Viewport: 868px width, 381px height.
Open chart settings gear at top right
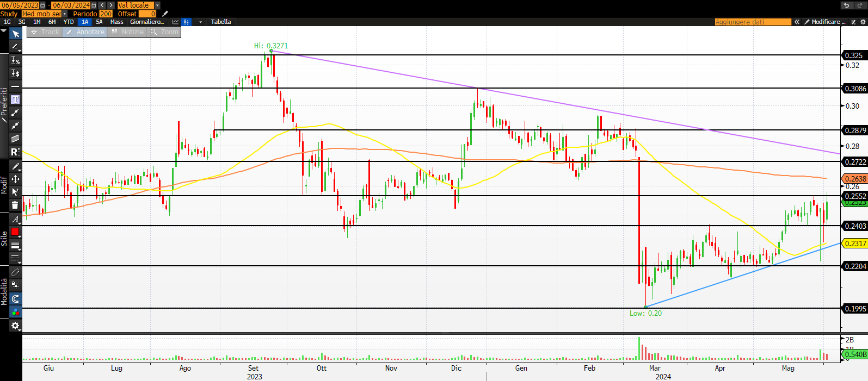(x=863, y=22)
